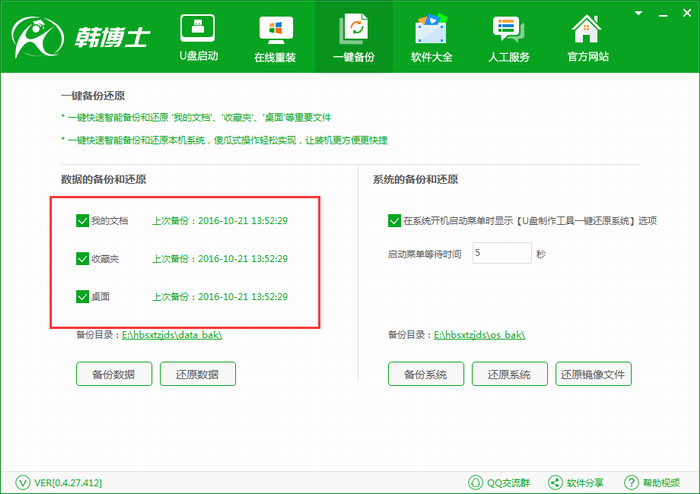Switch to the 一键备份 tab label
Viewport: 700px width, 494px height.
pos(354,57)
